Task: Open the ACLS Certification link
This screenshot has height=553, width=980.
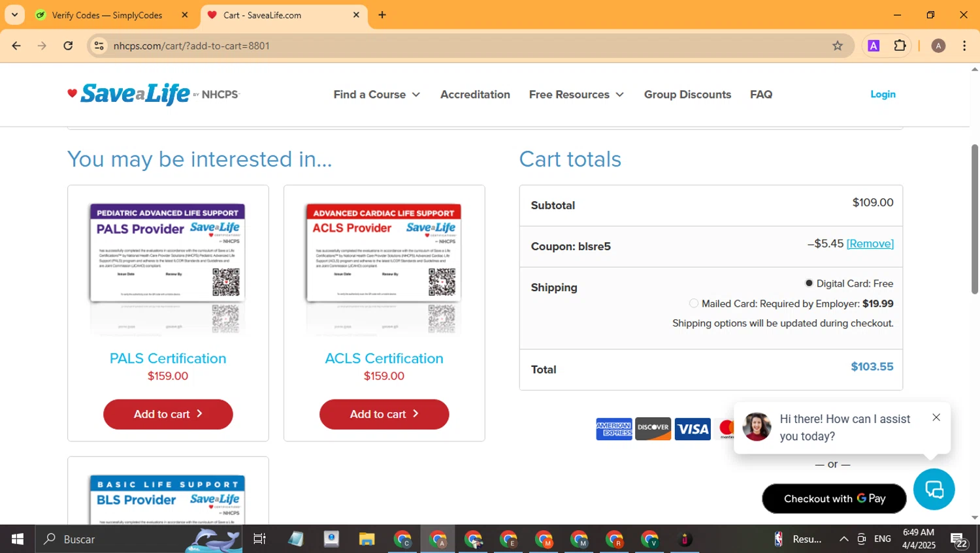Action: tap(384, 358)
